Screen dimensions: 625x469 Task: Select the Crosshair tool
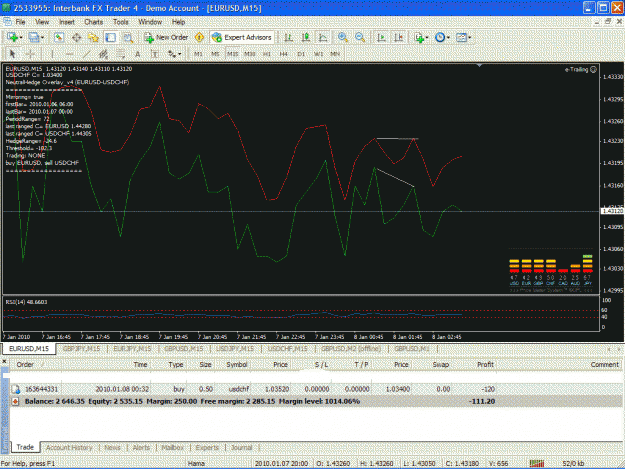[30, 54]
